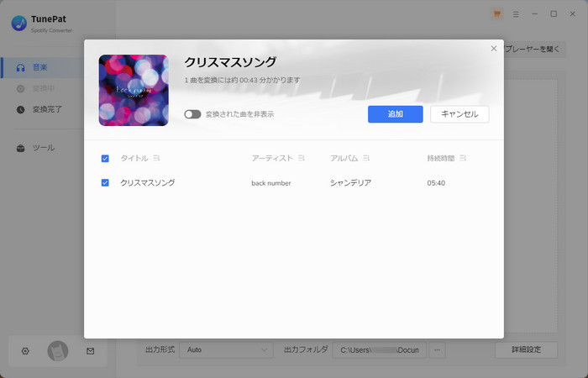Click the 05:40 duration value
This screenshot has height=378, width=588.
436,183
